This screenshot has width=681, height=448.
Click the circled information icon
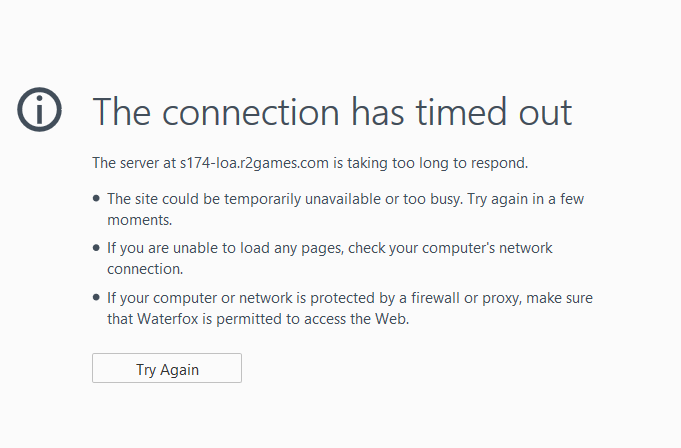(40, 110)
